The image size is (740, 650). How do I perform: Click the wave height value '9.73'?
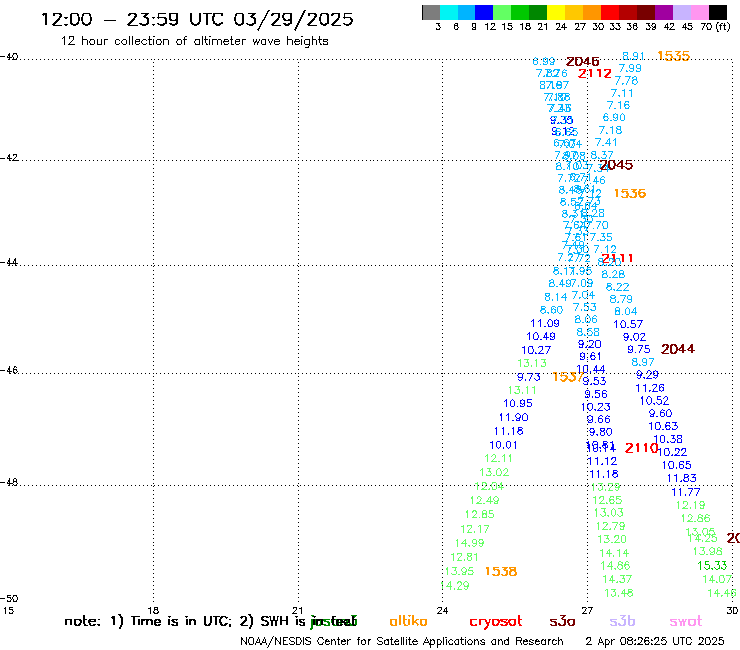[529, 377]
